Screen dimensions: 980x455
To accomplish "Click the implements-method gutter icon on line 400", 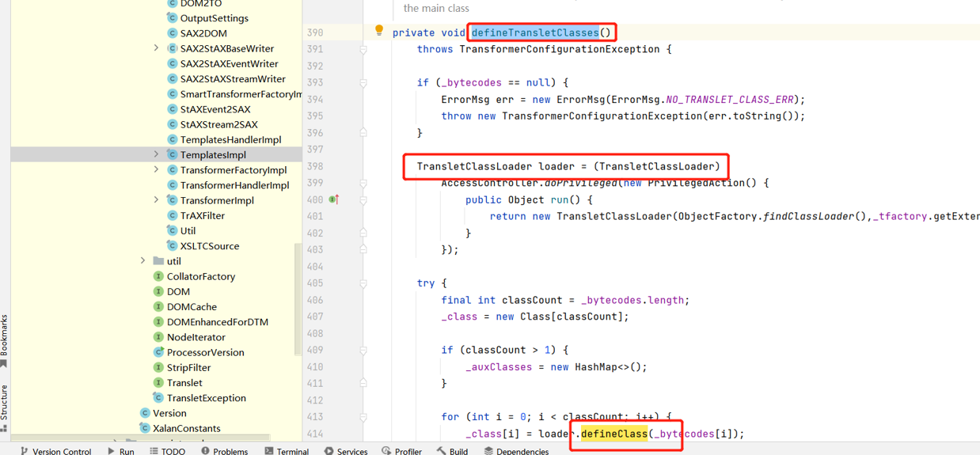I will (x=334, y=199).
